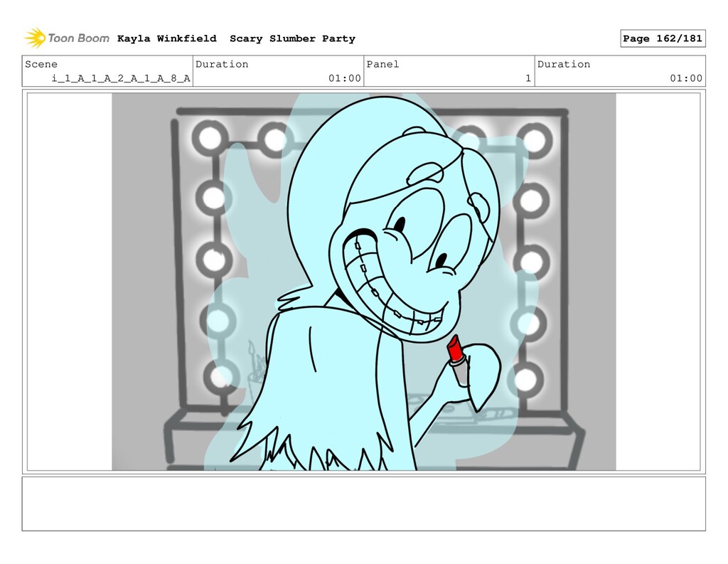Click the panel Duration value 01:00
Viewport: 728px width, 564px height.
[686, 78]
